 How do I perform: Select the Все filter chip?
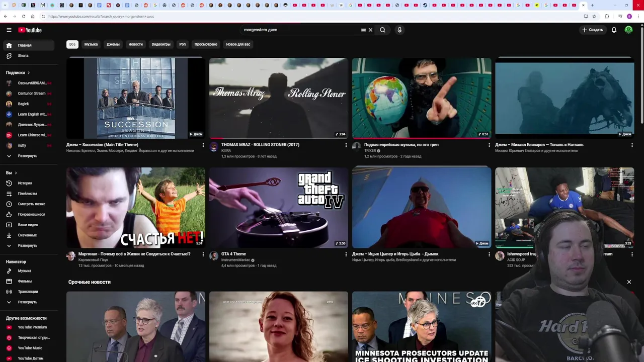coord(72,44)
